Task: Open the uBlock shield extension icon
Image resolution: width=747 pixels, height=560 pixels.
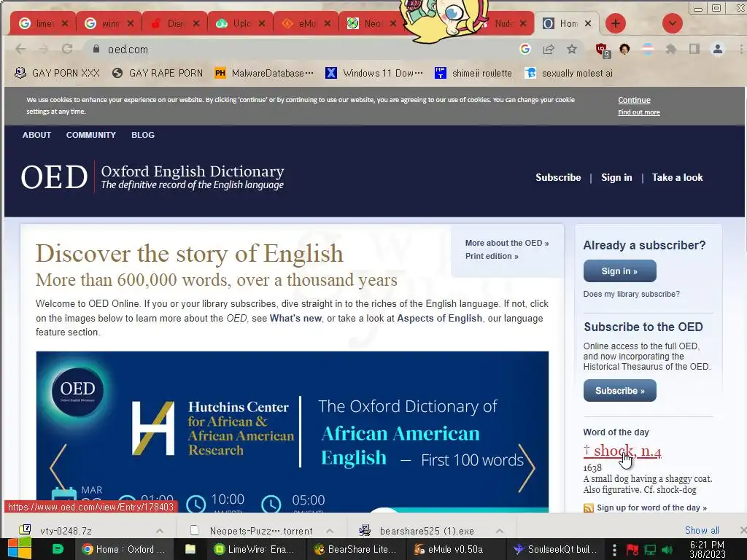Action: pos(602,50)
